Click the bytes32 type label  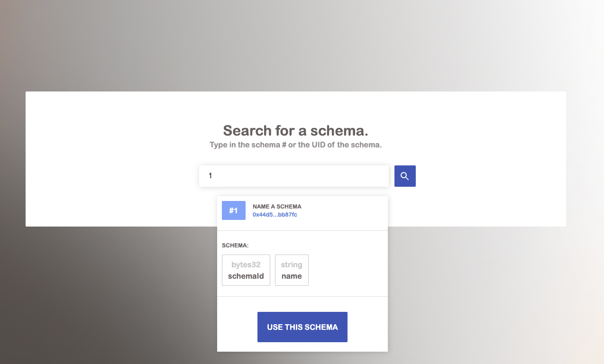(246, 265)
